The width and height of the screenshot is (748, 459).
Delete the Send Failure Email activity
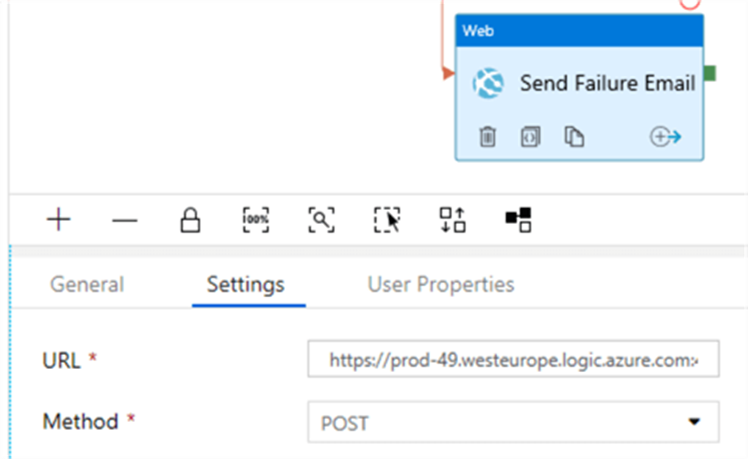point(487,137)
